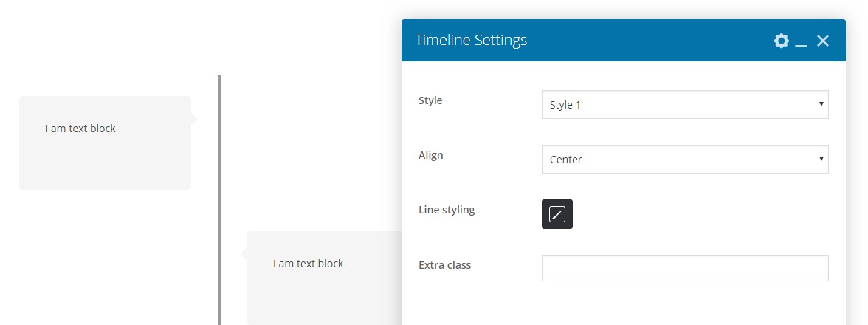Click the Align field label
Screen dimensions: 868x325
(431, 155)
